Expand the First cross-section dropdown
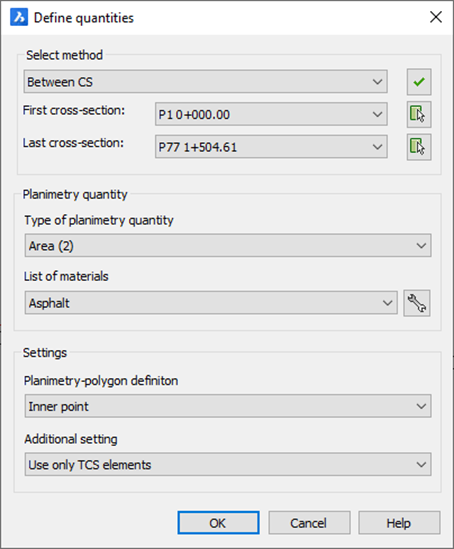The height and width of the screenshot is (549, 454). [x=271, y=114]
